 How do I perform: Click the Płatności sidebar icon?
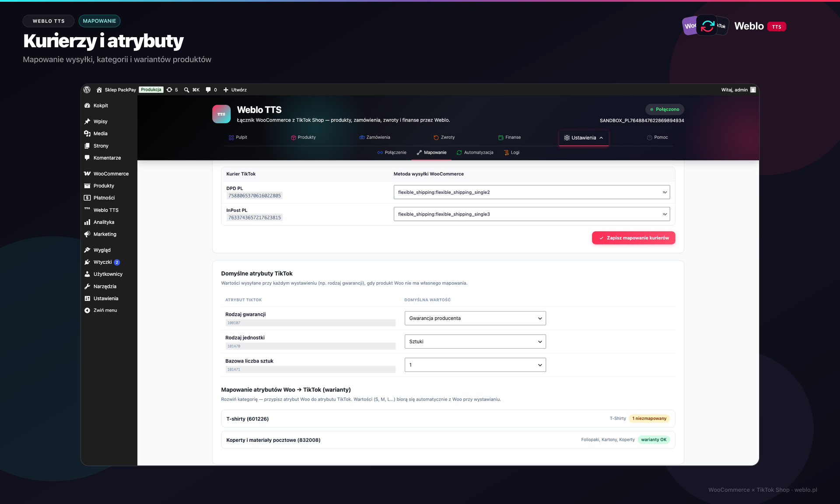click(x=87, y=198)
